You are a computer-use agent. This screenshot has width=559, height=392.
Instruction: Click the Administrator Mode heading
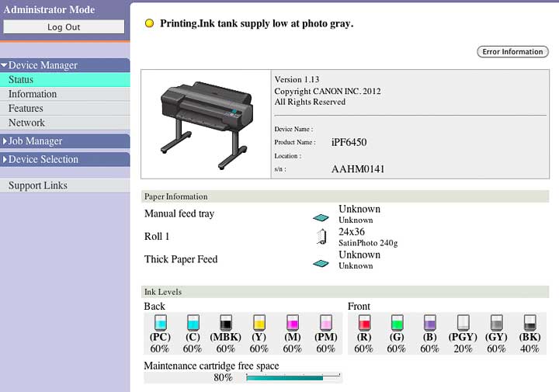tap(49, 9)
